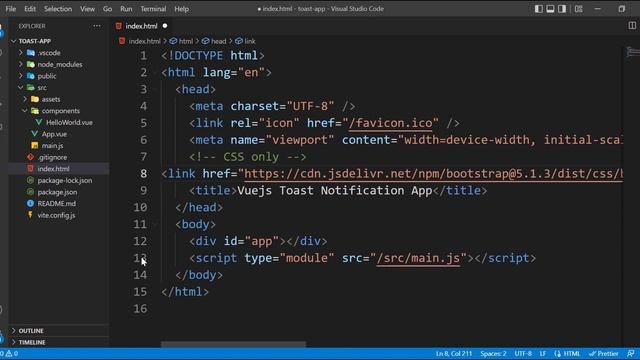
Task: Follow the /favicon.ico href link
Action: (x=391, y=123)
